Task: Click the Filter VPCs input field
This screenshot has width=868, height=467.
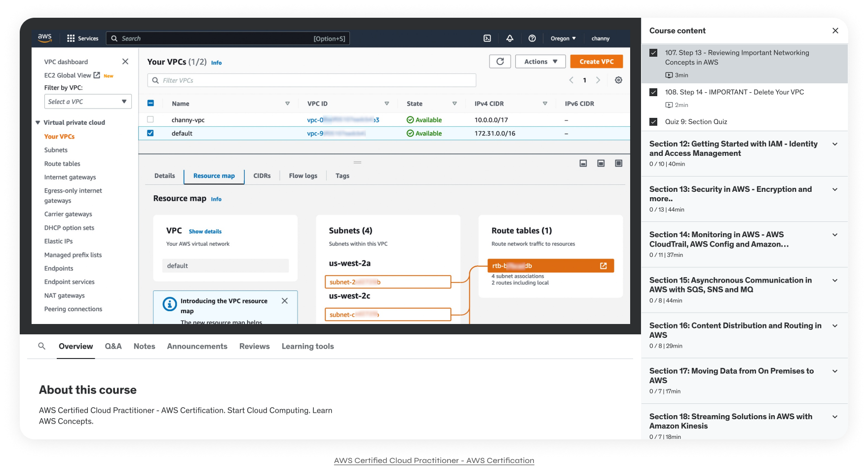Action: 311,80
